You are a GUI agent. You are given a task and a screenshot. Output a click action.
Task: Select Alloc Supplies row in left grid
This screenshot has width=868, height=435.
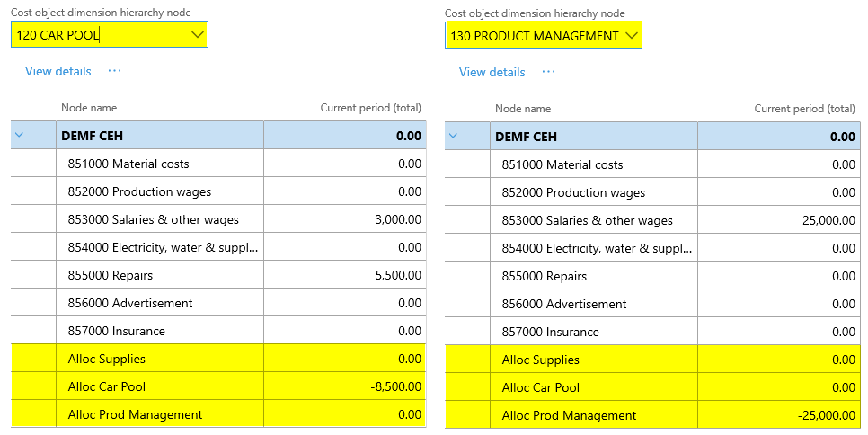coord(106,359)
